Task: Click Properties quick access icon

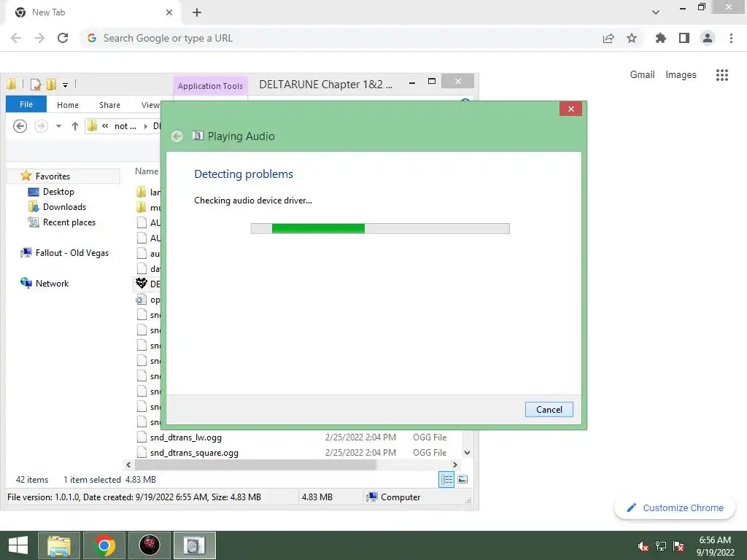Action: coord(36,85)
